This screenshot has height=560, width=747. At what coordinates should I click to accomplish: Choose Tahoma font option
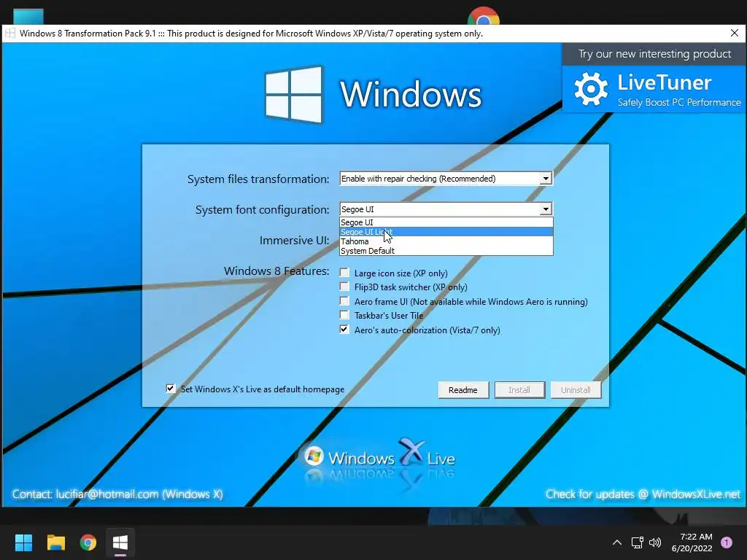[446, 241]
